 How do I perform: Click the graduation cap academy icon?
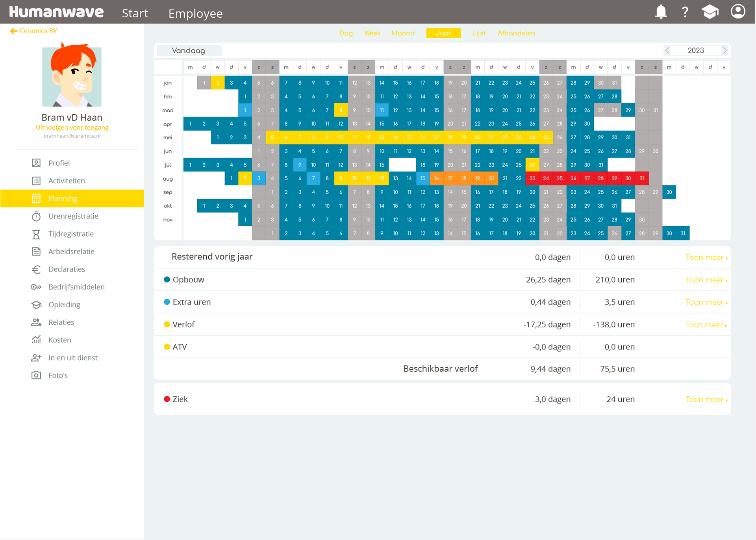pyautogui.click(x=710, y=12)
